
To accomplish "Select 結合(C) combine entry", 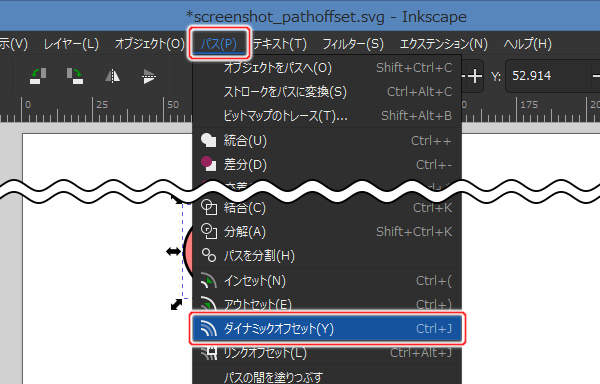I will tap(327, 208).
